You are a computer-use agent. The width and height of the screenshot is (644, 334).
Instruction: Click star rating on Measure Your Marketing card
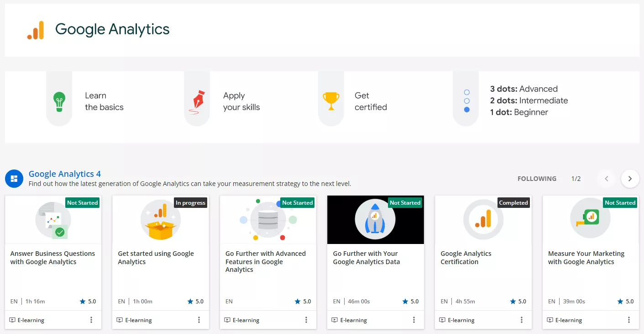coord(625,302)
